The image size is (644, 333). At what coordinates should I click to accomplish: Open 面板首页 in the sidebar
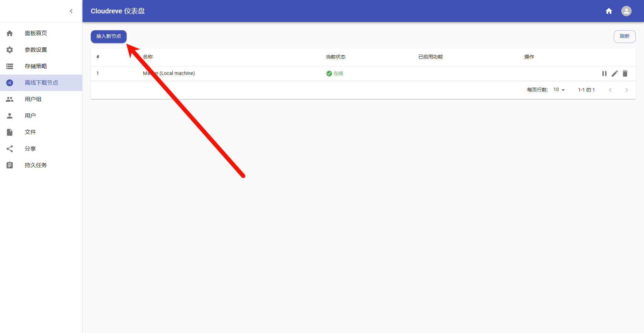coord(41,33)
